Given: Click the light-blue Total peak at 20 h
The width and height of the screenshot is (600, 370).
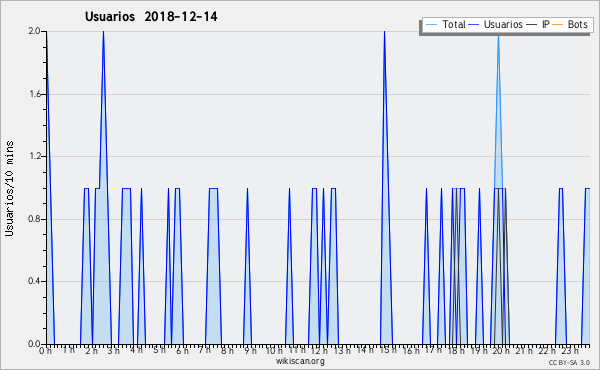Looking at the screenshot, I should [498, 36].
